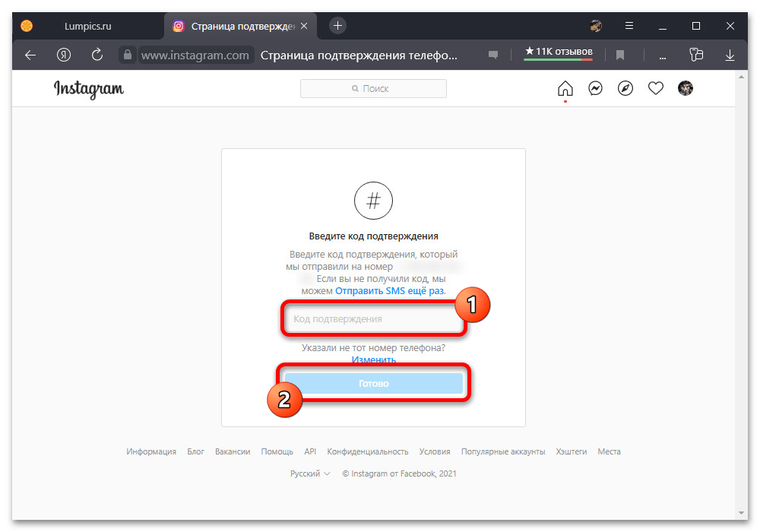Go to Instagram home feed icon
The width and height of the screenshot is (760, 532).
pyautogui.click(x=565, y=89)
